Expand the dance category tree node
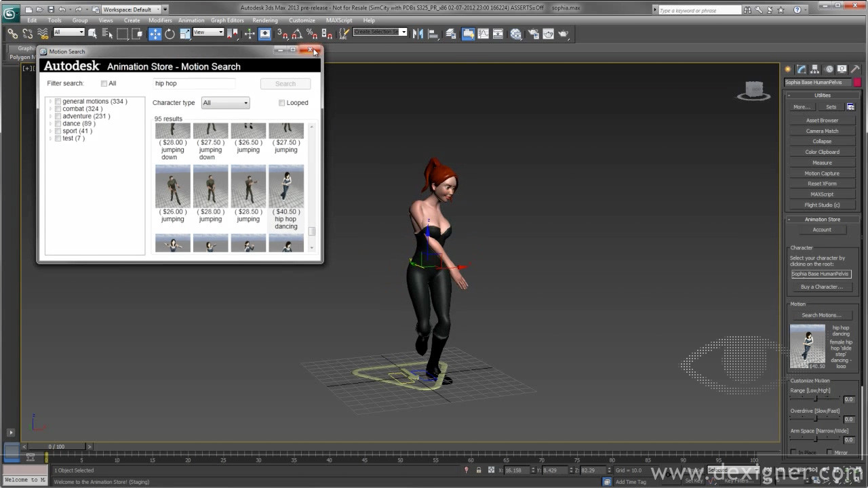 pyautogui.click(x=50, y=124)
